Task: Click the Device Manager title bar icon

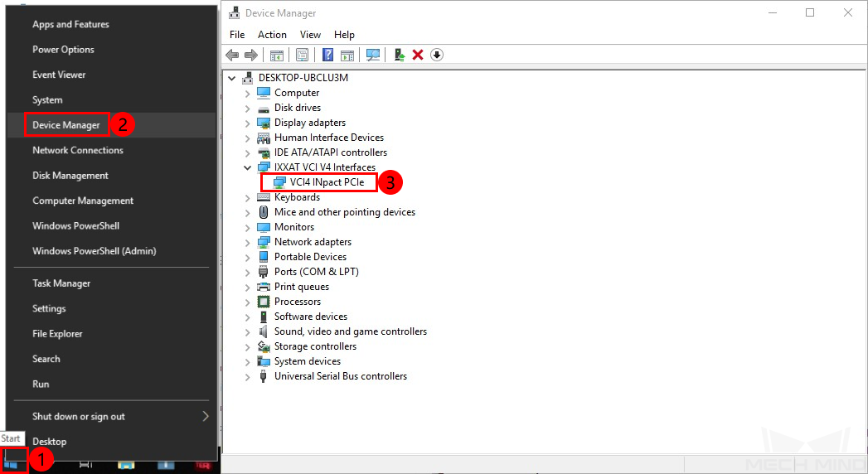Action: pos(234,12)
